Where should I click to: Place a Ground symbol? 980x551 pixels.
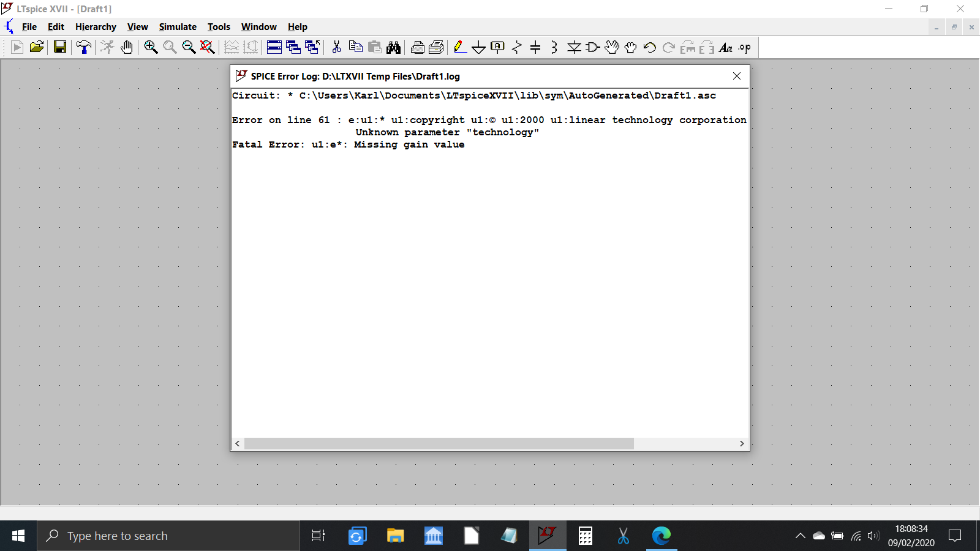pos(479,47)
